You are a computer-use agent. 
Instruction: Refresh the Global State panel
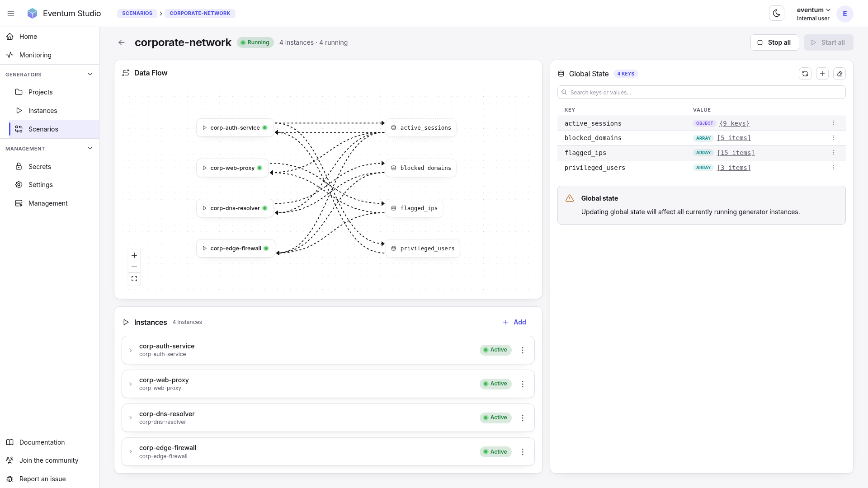(x=805, y=74)
